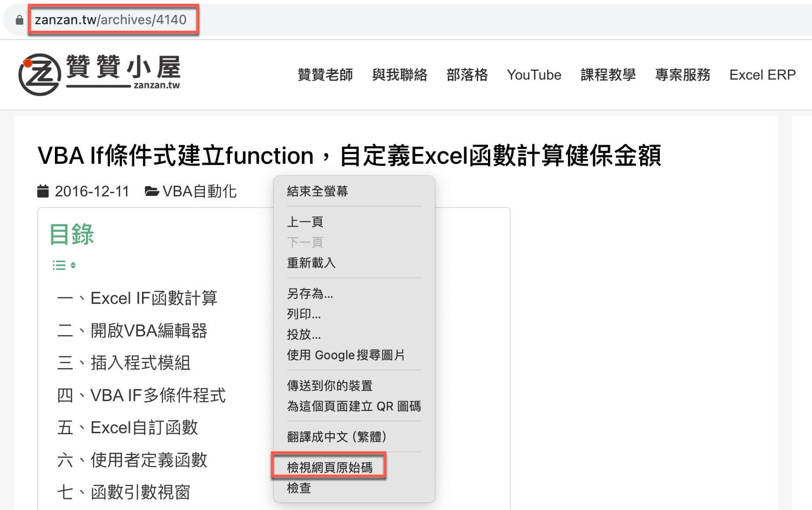The height and width of the screenshot is (510, 812).
Task: Jump to 一、Excel IF函數計算 section
Action: point(137,298)
